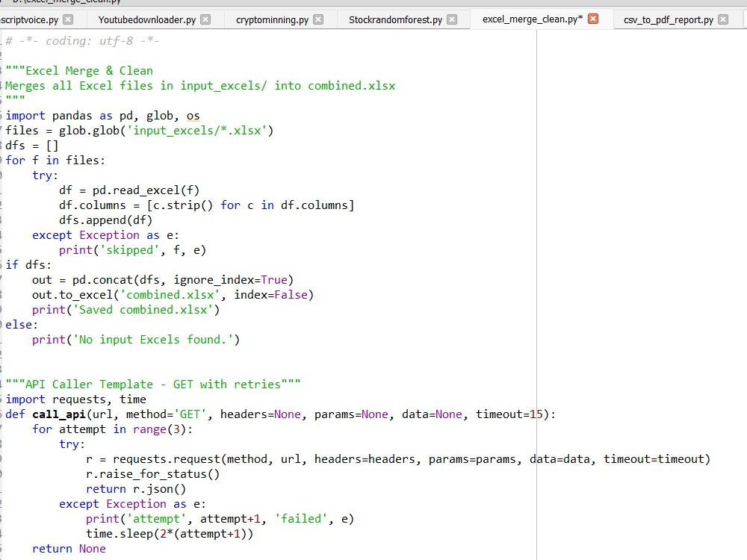Click the 'dfs.append(df)' line
Viewport: 747px width, 560px height.
tap(105, 220)
